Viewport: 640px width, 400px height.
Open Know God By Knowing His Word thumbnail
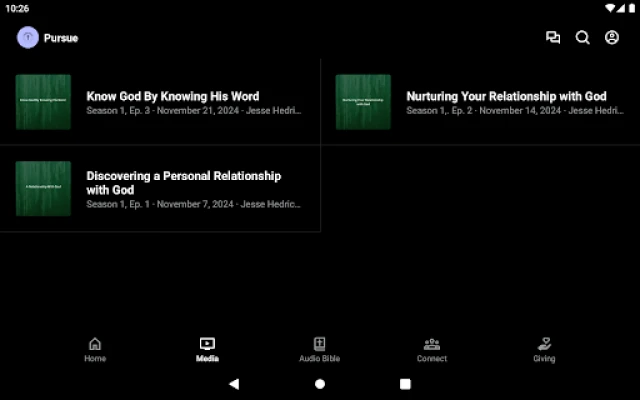pyautogui.click(x=43, y=102)
